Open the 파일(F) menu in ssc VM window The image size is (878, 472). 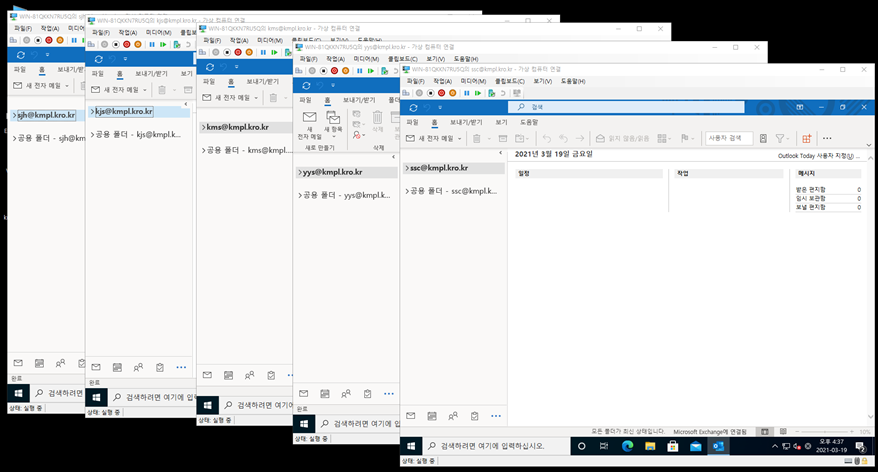pyautogui.click(x=413, y=81)
